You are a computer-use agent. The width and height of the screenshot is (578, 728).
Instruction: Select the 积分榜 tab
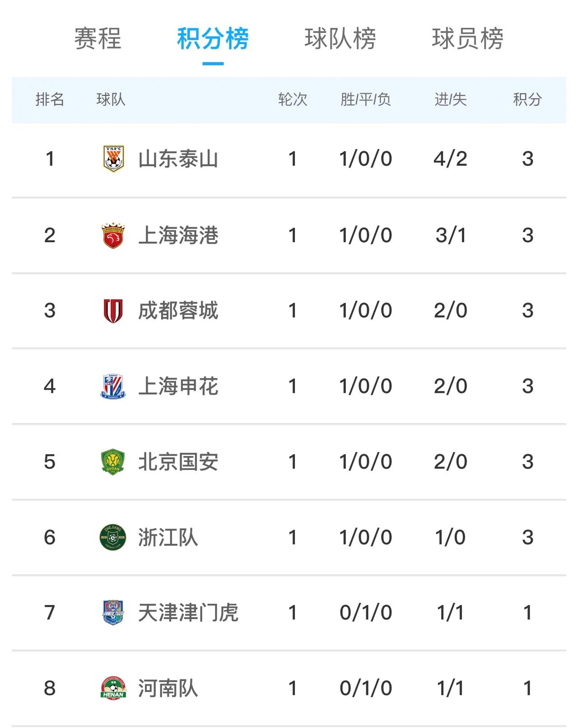point(213,38)
